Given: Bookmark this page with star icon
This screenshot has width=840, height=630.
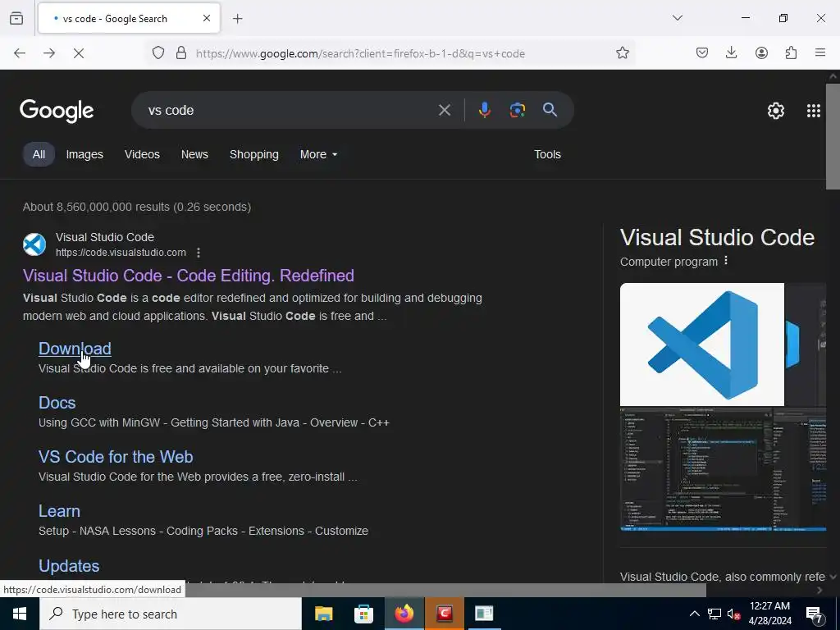Looking at the screenshot, I should [x=623, y=53].
